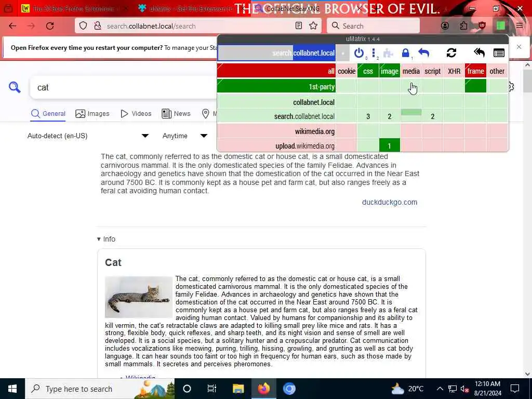Toggle the css column header
This screenshot has width=532, height=399.
pyautogui.click(x=368, y=71)
